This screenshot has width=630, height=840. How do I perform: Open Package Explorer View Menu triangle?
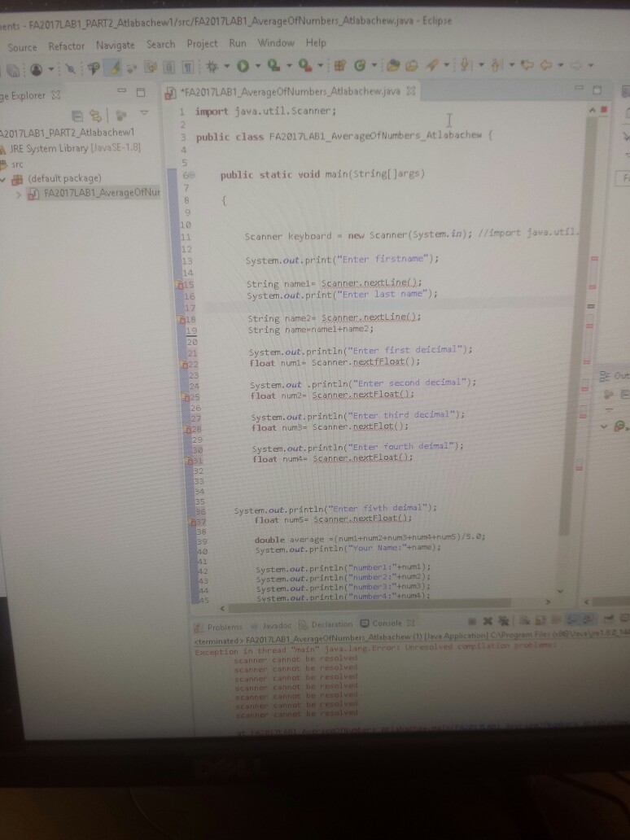click(144, 113)
